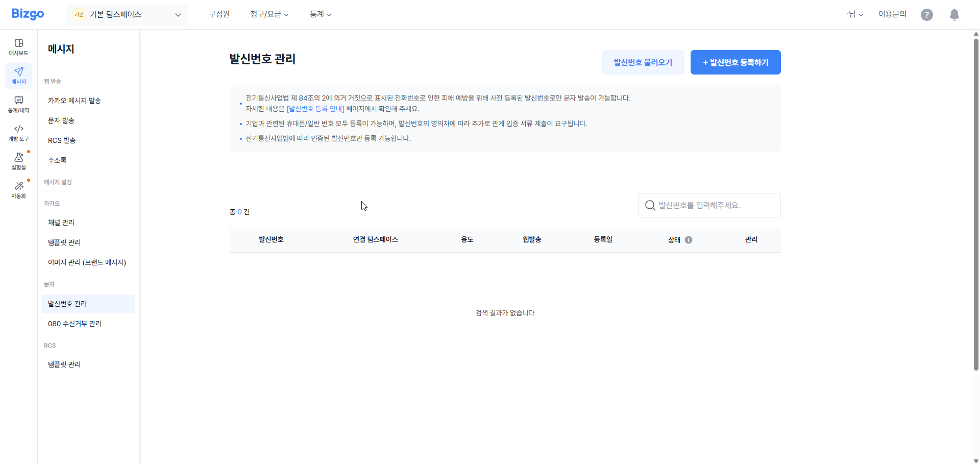Open 통계/내역 from the sidebar
The height and width of the screenshot is (465, 980).
coord(18,105)
